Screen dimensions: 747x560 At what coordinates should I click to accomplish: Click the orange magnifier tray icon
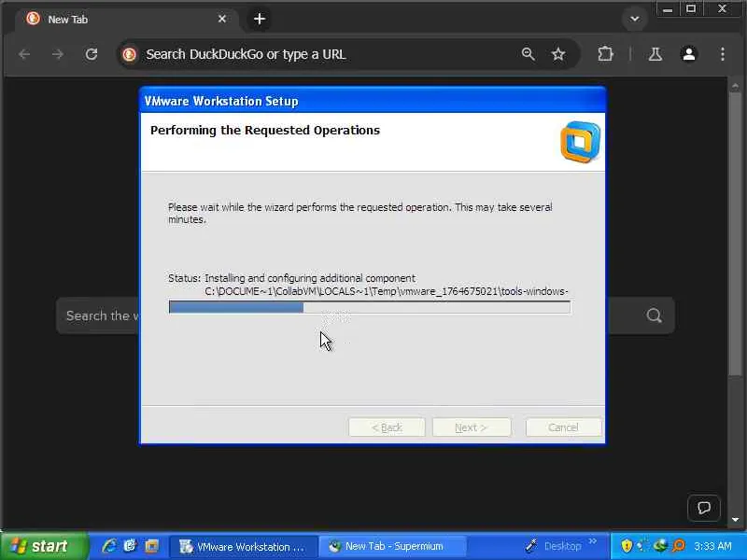(679, 546)
